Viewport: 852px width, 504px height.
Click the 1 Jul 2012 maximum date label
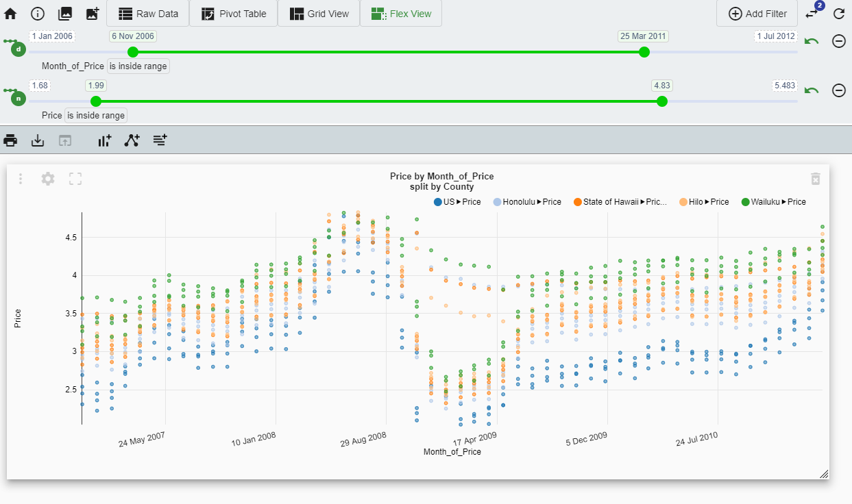776,36
